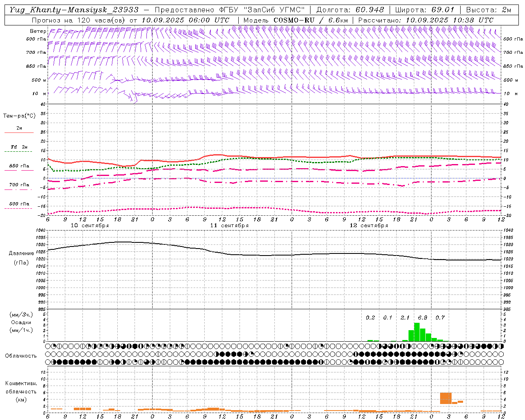Click the 'Модель COSMO-RU / 6.6км' model text
The height and width of the screenshot is (420, 525).
296,20
